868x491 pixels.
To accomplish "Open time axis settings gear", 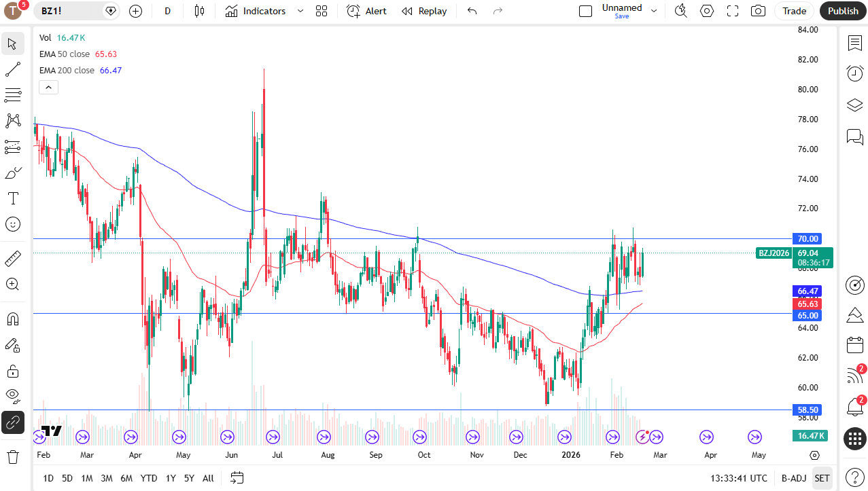I will pos(815,455).
